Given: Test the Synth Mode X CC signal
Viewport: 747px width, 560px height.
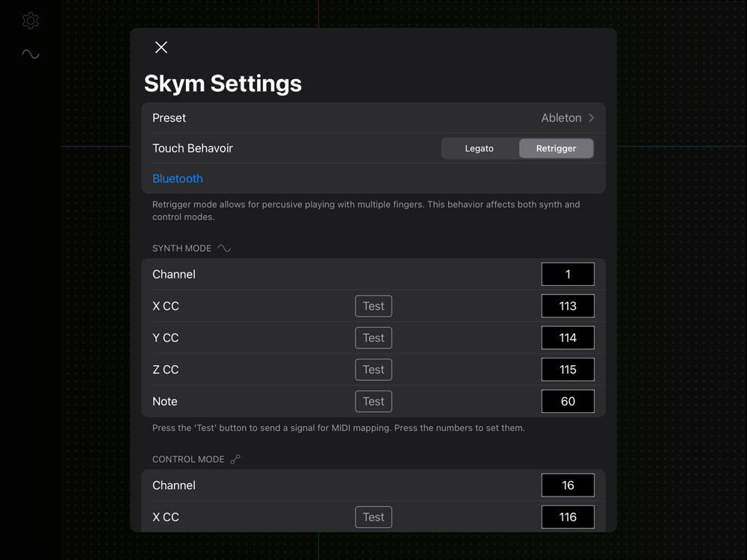Looking at the screenshot, I should [x=373, y=306].
